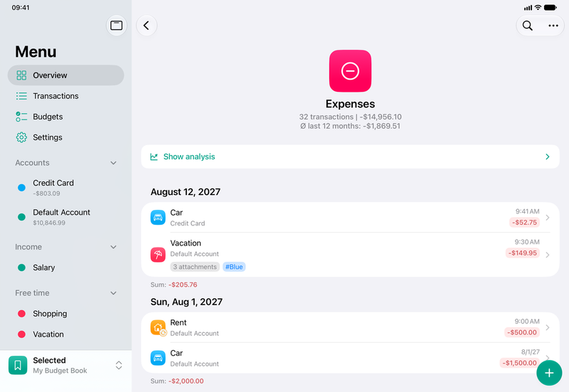Click the Budgets checklist icon
Screen dimensions: 569x392
click(21, 117)
